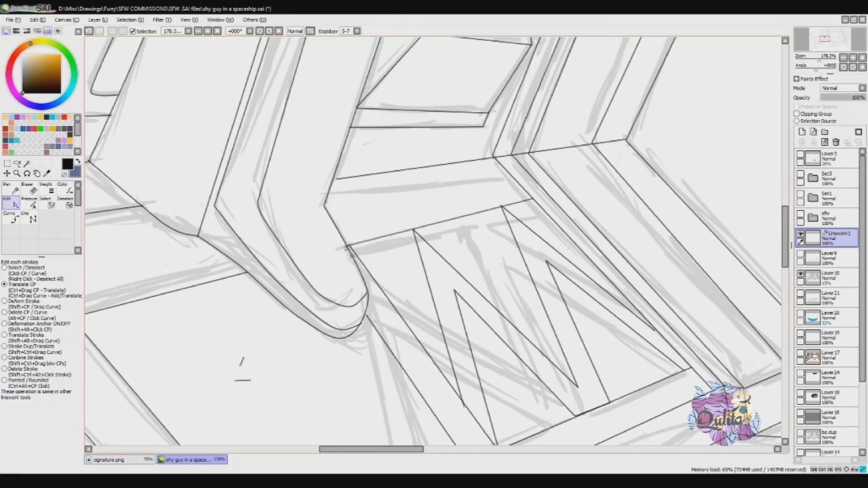
Task: Adjust the layer Opacity slider
Action: tap(843, 98)
